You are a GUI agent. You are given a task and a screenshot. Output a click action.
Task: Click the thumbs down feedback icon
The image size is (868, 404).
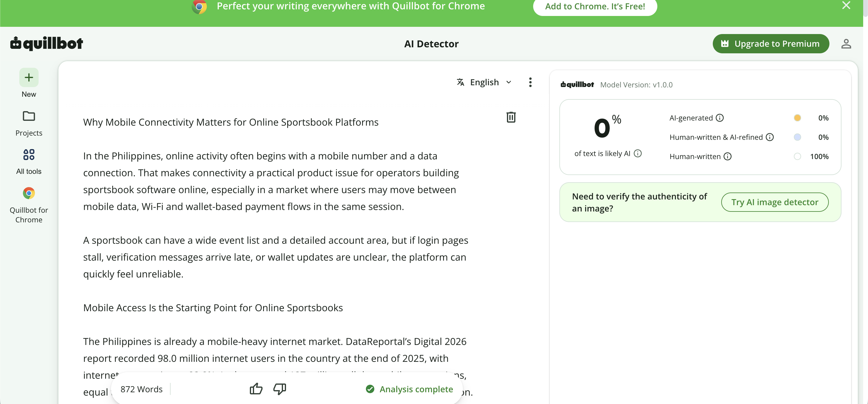point(280,389)
